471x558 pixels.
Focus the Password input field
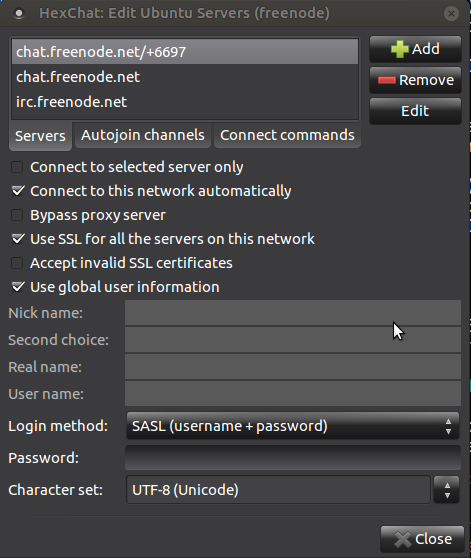pyautogui.click(x=293, y=458)
